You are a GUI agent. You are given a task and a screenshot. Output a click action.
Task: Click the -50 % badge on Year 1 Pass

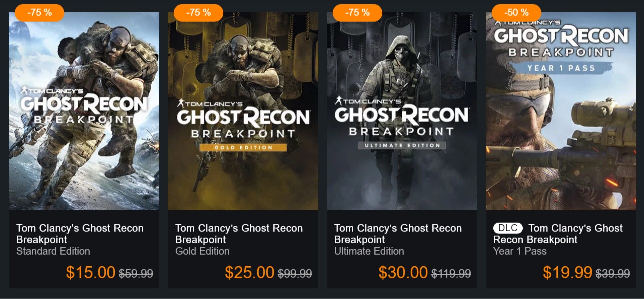pyautogui.click(x=516, y=13)
